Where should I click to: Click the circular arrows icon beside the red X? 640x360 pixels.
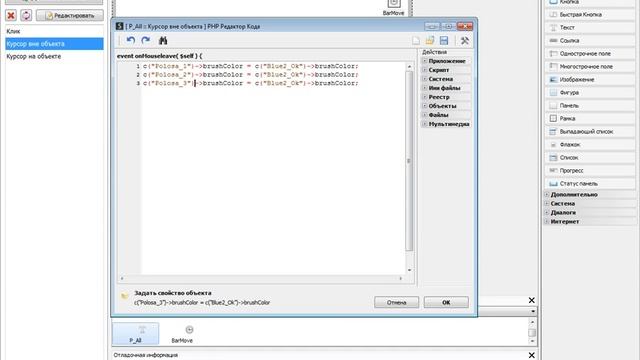pos(26,16)
